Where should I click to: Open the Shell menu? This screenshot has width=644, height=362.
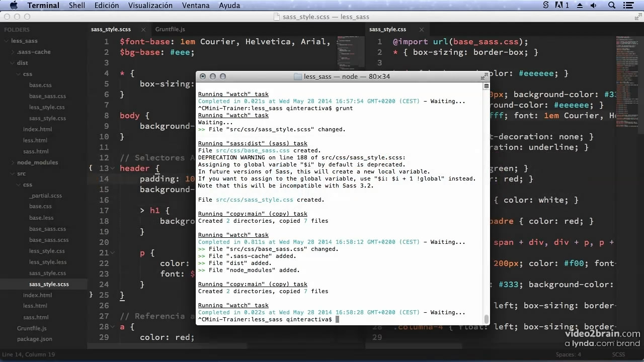(x=77, y=6)
